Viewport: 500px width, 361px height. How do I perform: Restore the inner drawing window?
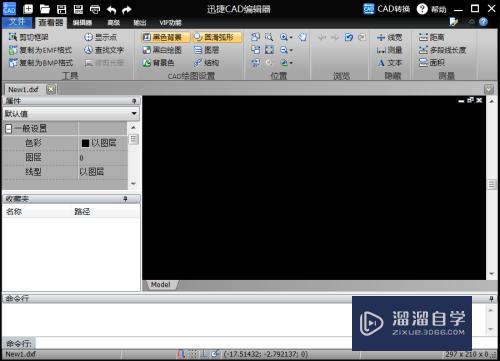(x=470, y=100)
